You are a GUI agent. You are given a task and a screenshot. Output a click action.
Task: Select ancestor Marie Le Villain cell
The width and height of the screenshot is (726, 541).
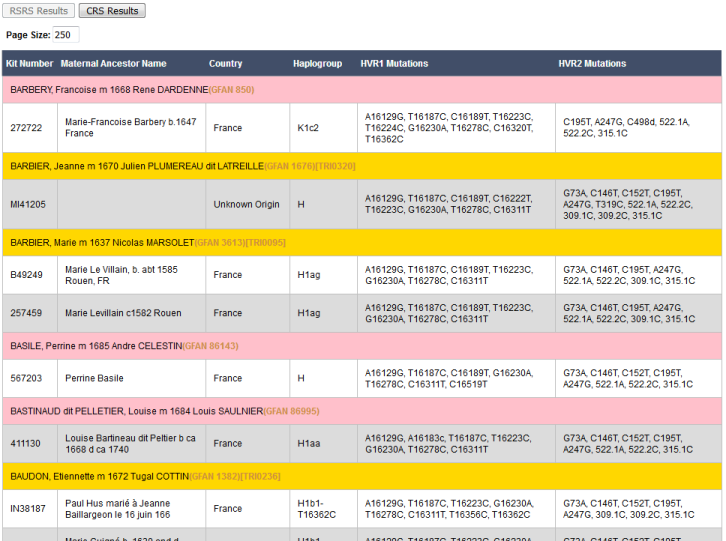(131, 275)
